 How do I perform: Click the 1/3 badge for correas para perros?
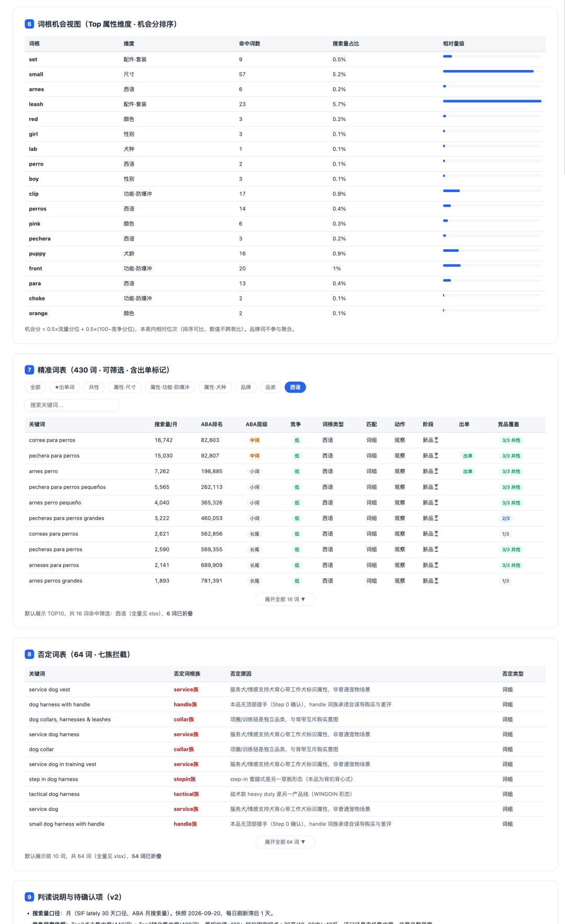coord(505,534)
